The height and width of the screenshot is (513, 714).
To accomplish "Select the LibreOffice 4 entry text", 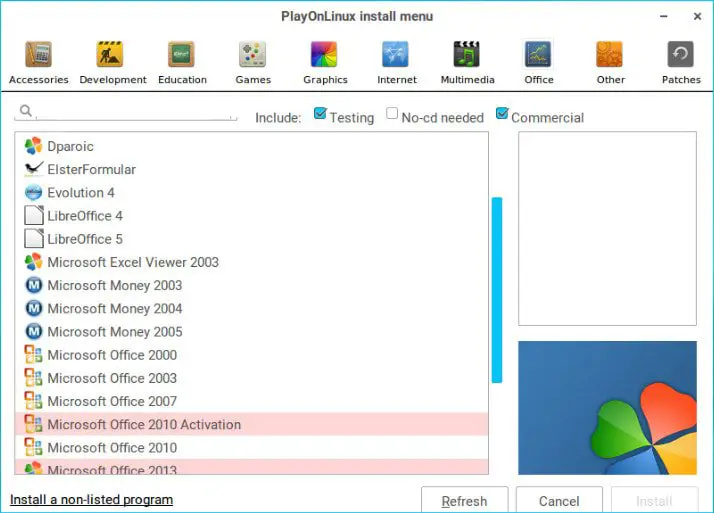I will pyautogui.click(x=85, y=216).
